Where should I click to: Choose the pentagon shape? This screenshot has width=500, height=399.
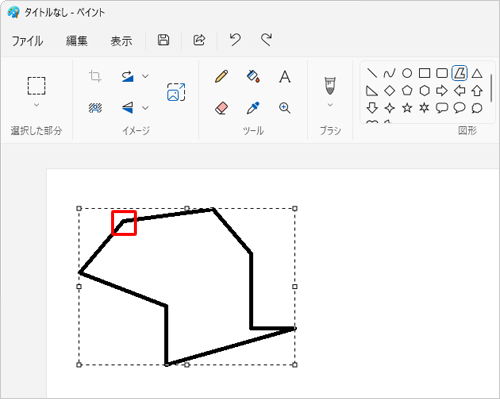407,90
